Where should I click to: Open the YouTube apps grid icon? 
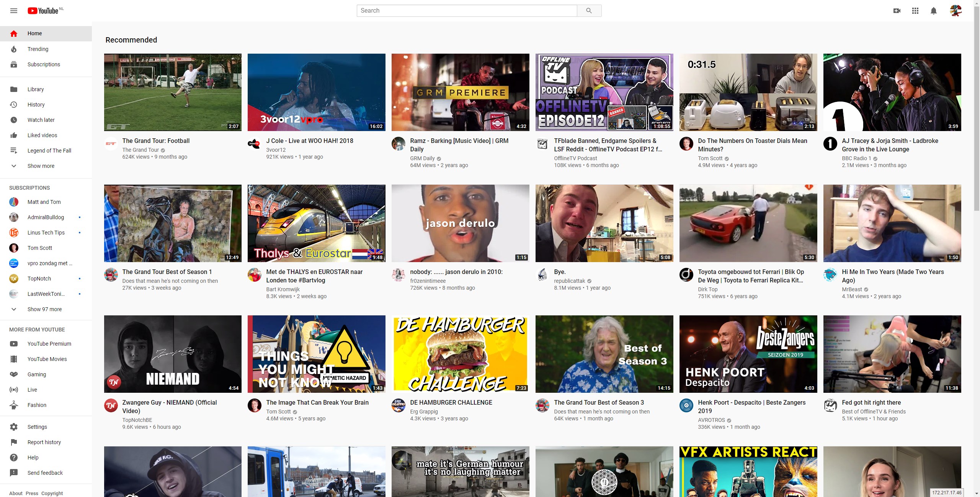click(x=915, y=11)
